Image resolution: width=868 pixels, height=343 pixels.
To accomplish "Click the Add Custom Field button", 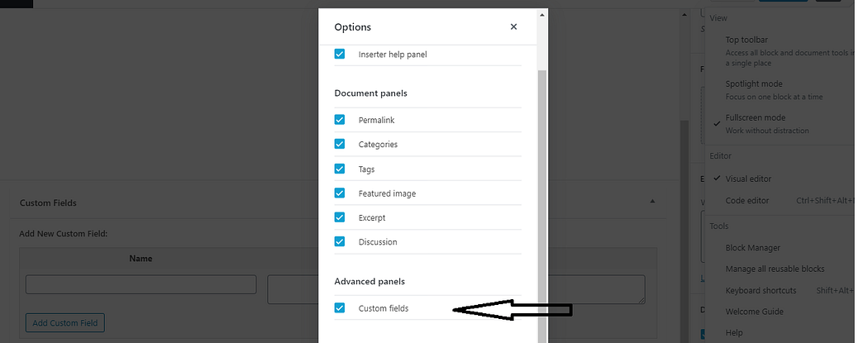I will (65, 323).
